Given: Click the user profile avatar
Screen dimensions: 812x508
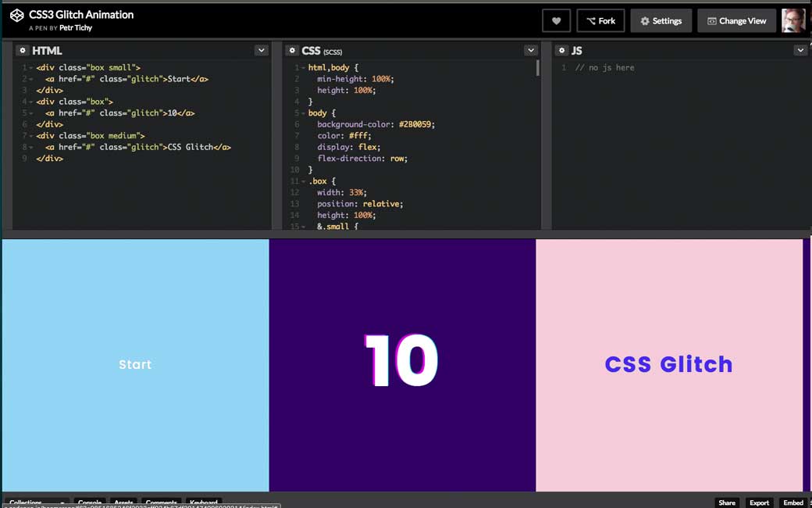Looking at the screenshot, I should (x=793, y=21).
